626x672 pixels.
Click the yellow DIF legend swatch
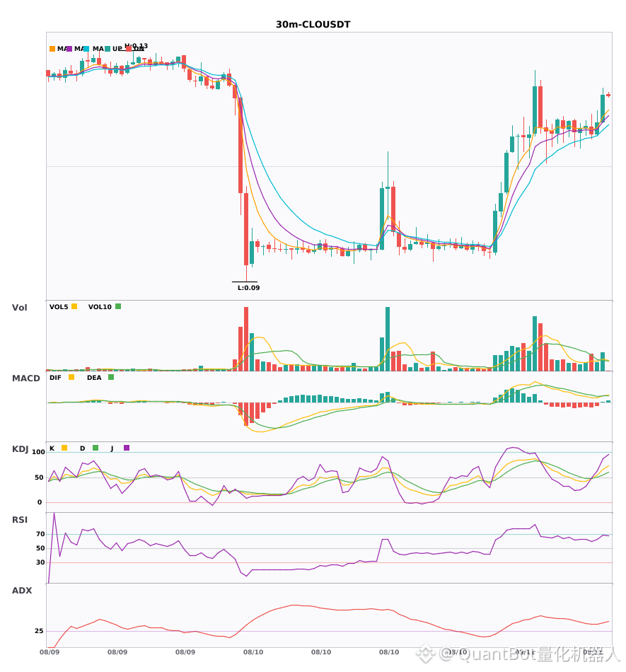tap(71, 377)
